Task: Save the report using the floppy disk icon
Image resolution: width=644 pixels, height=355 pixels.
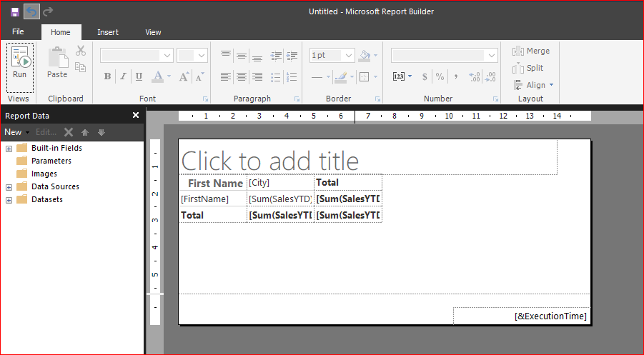Action: pos(14,11)
